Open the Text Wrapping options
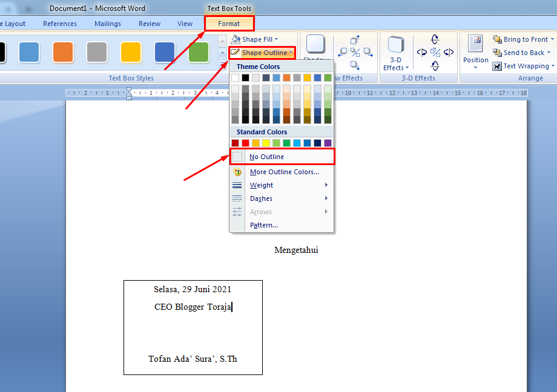 pos(526,66)
